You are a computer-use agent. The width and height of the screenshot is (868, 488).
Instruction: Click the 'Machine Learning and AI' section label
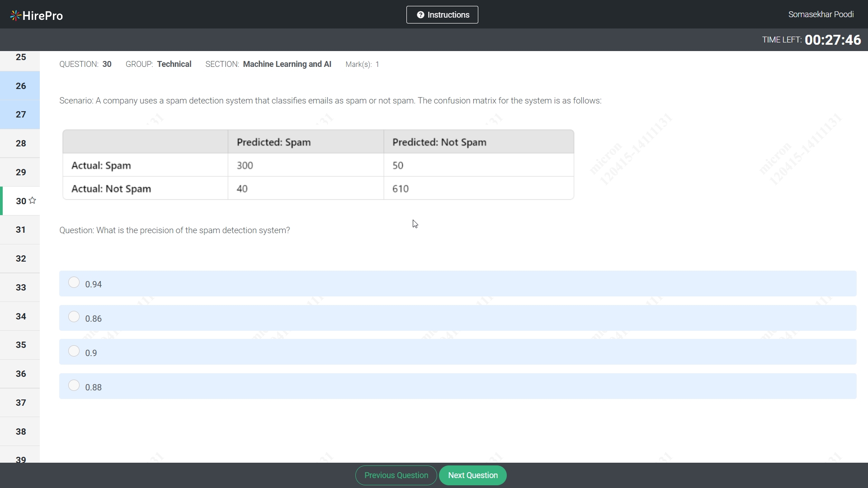coord(287,64)
